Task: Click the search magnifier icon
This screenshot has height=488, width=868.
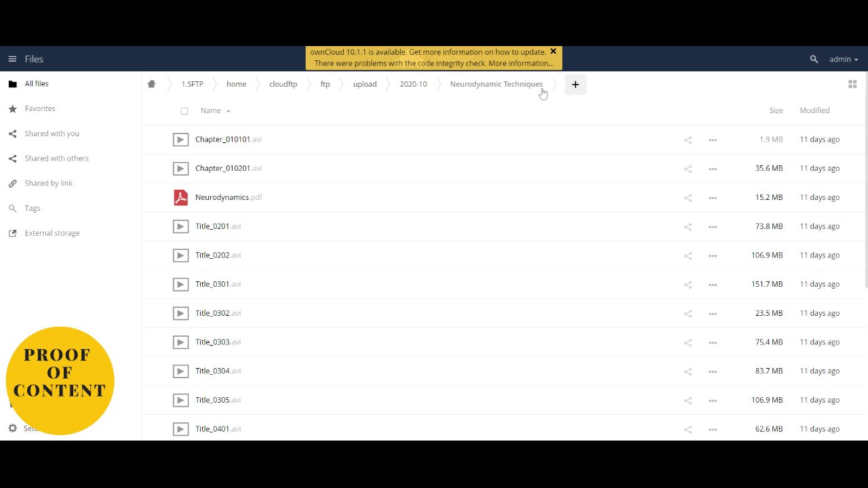Action: (x=814, y=60)
